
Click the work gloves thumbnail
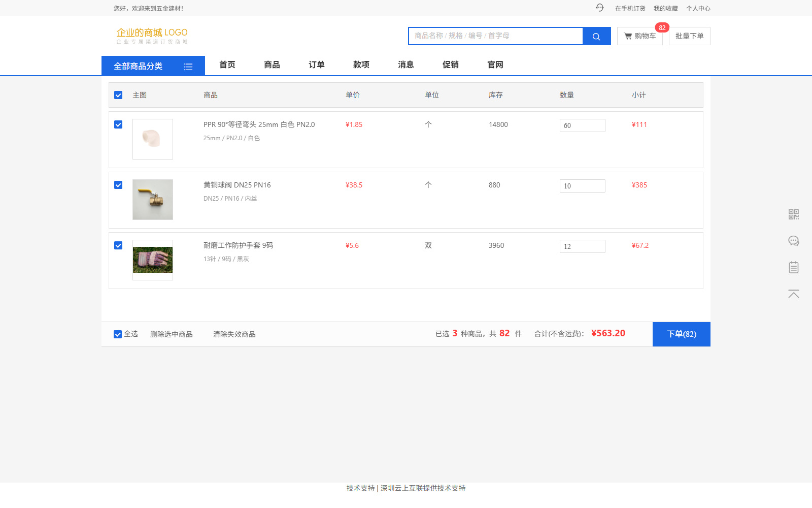tap(153, 260)
